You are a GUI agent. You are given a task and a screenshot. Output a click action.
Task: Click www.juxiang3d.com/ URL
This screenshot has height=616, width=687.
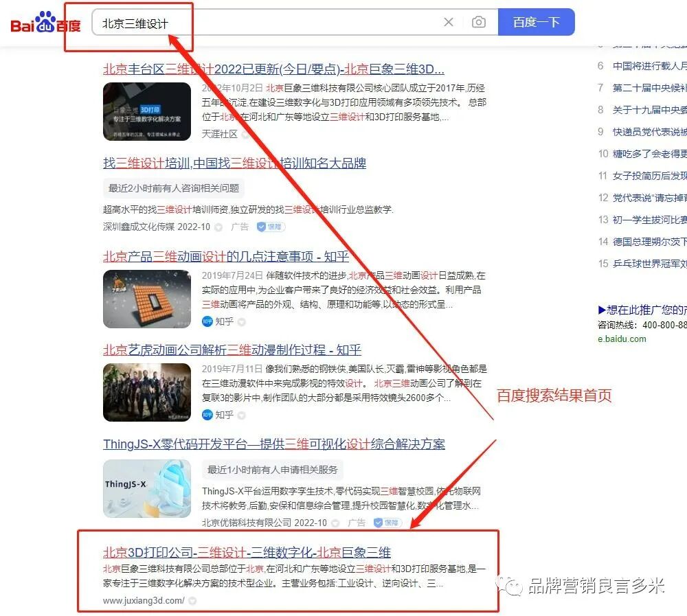[x=144, y=601]
